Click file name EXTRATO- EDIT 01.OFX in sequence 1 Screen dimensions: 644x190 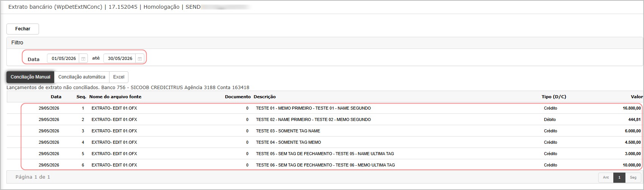[x=114, y=108]
